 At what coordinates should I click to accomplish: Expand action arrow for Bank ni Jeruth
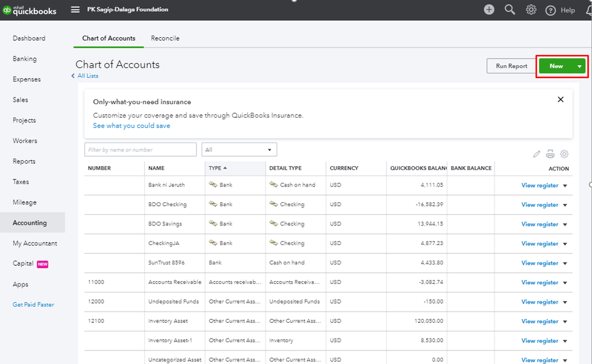point(565,185)
